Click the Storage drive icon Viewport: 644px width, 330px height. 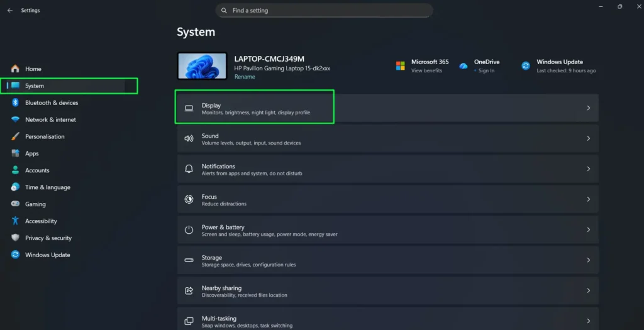point(189,260)
